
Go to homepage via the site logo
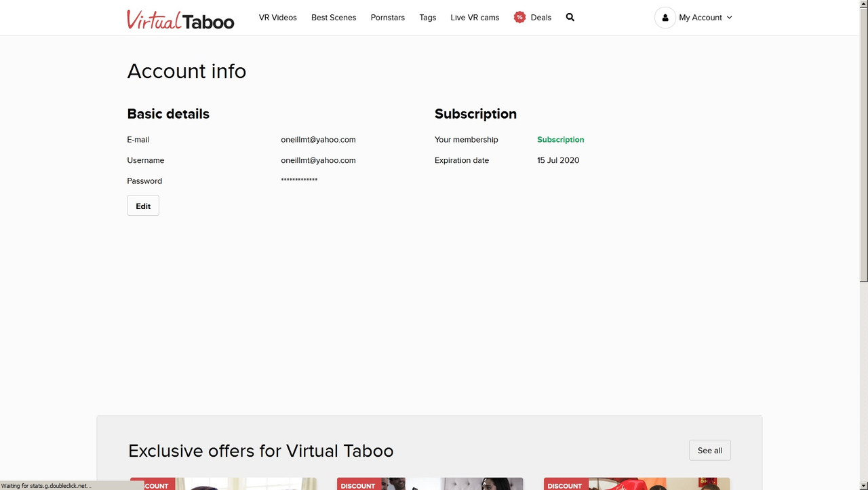[180, 20]
